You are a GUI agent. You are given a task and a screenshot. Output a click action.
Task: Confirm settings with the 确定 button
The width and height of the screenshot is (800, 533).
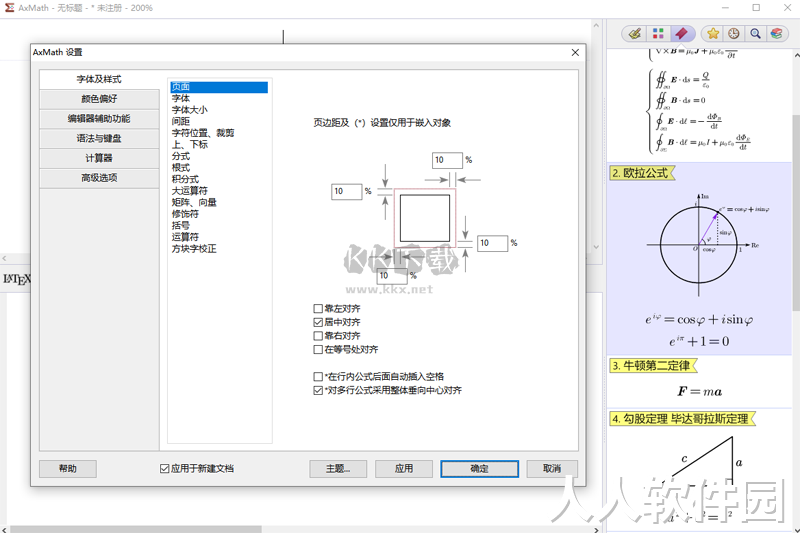click(x=480, y=469)
